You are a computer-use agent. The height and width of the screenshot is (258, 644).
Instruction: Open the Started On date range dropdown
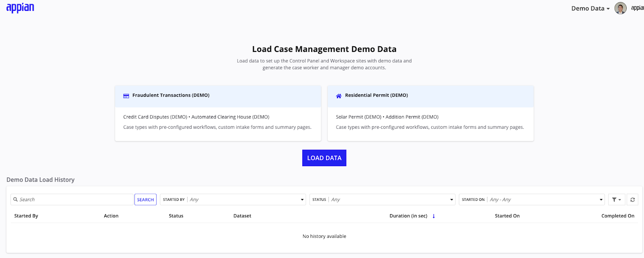pos(532,200)
